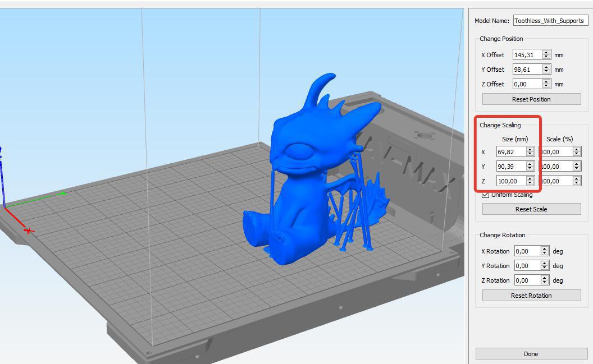This screenshot has height=364, width=593.
Task: Click the 'Change Position' group label
Action: click(x=501, y=39)
